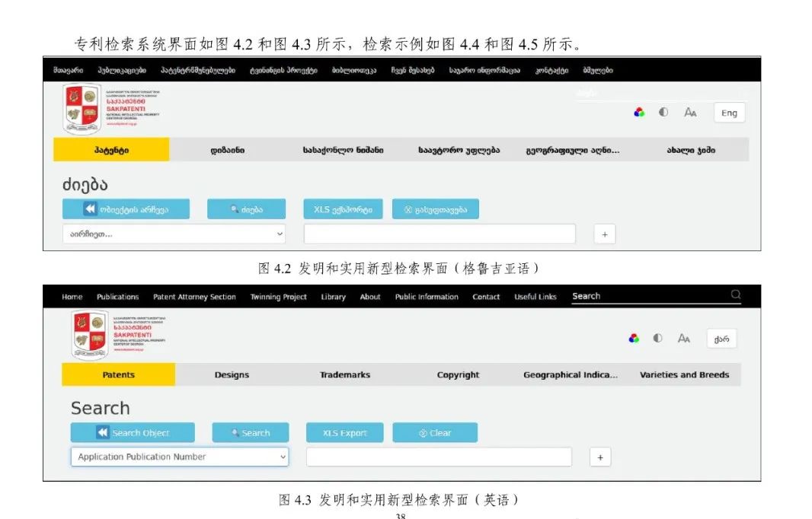Click the magnifier search icon in English navbar

coord(735,295)
